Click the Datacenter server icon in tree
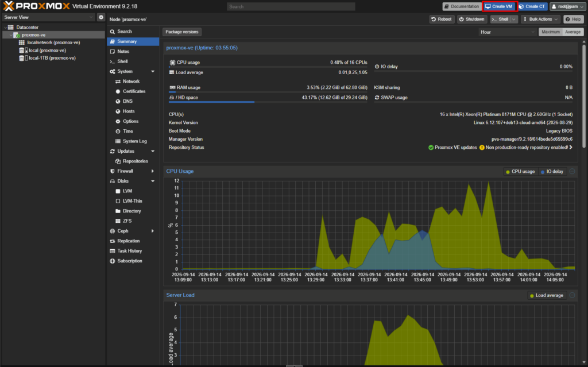The height and width of the screenshot is (367, 588). point(11,28)
